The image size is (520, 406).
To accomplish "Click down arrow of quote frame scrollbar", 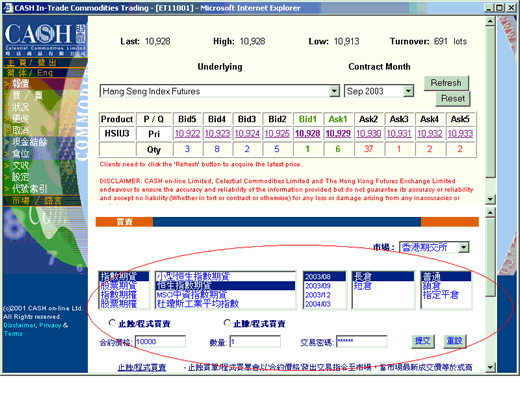I will click(490, 199).
